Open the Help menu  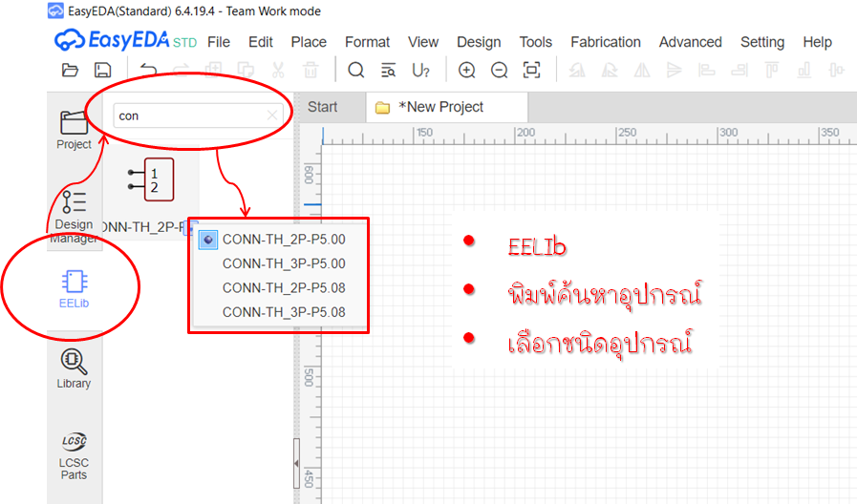pos(817,42)
